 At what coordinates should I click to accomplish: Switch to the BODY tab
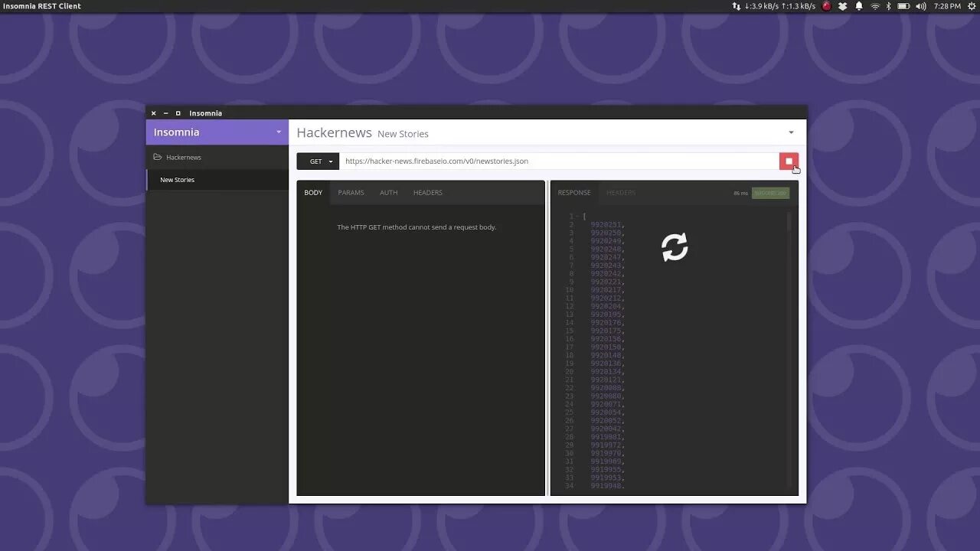[x=313, y=193]
